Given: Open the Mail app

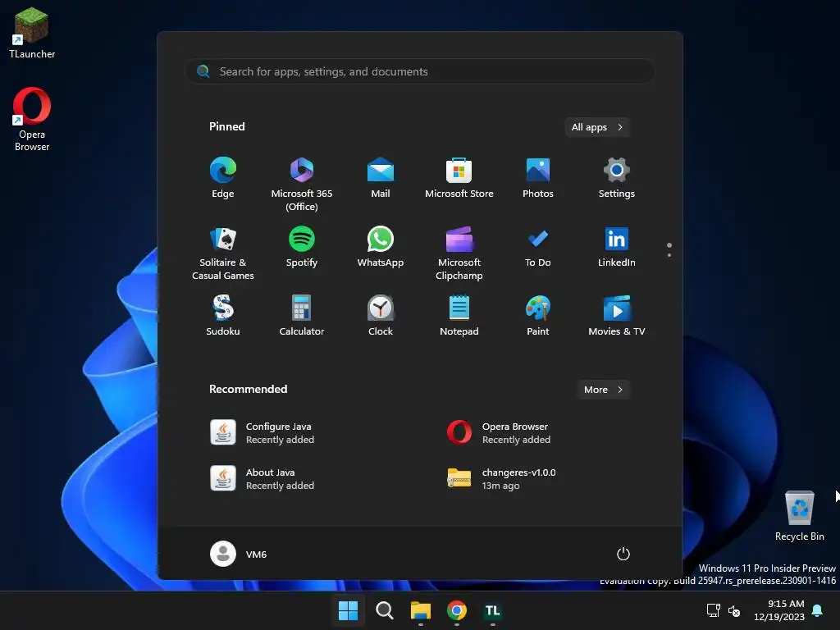Looking at the screenshot, I should click(x=381, y=178).
